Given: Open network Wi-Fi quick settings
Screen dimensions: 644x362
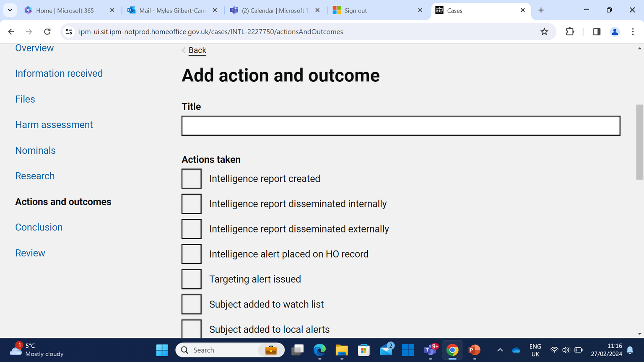Looking at the screenshot, I should (554, 350).
